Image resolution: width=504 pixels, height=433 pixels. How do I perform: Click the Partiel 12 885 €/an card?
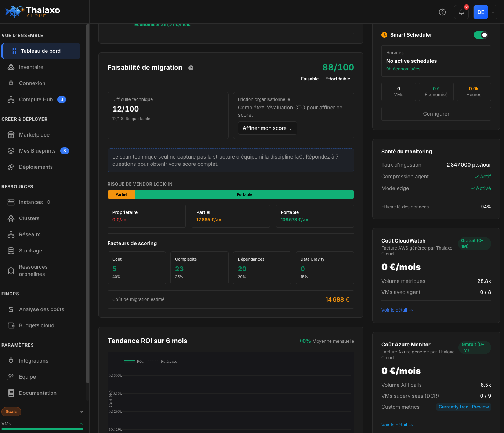tap(231, 216)
